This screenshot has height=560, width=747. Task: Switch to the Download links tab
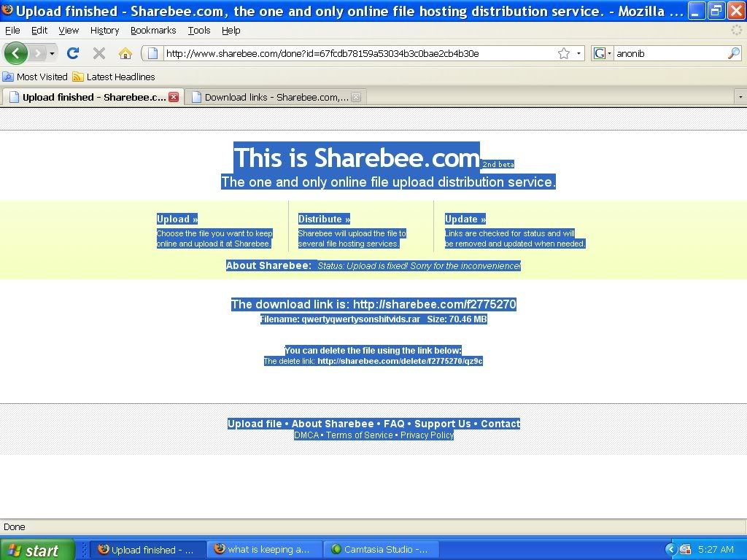[276, 97]
